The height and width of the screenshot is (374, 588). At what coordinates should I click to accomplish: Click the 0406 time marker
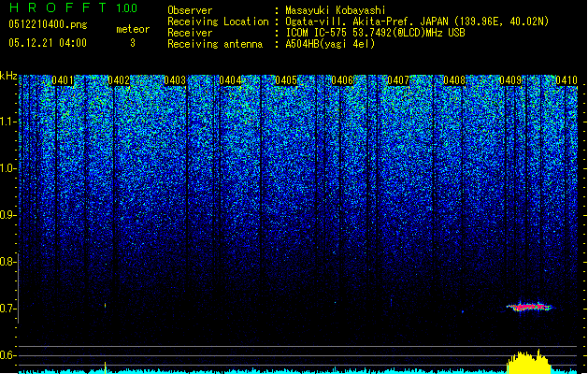(342, 80)
